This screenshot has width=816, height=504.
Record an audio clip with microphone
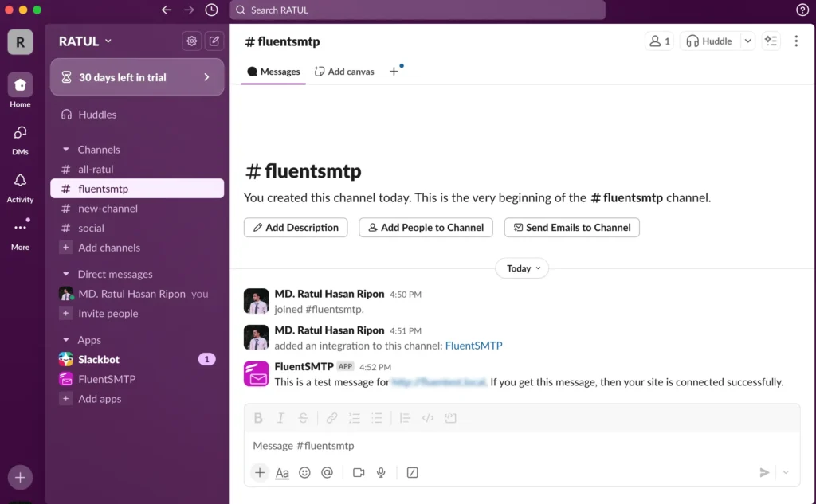381,472
